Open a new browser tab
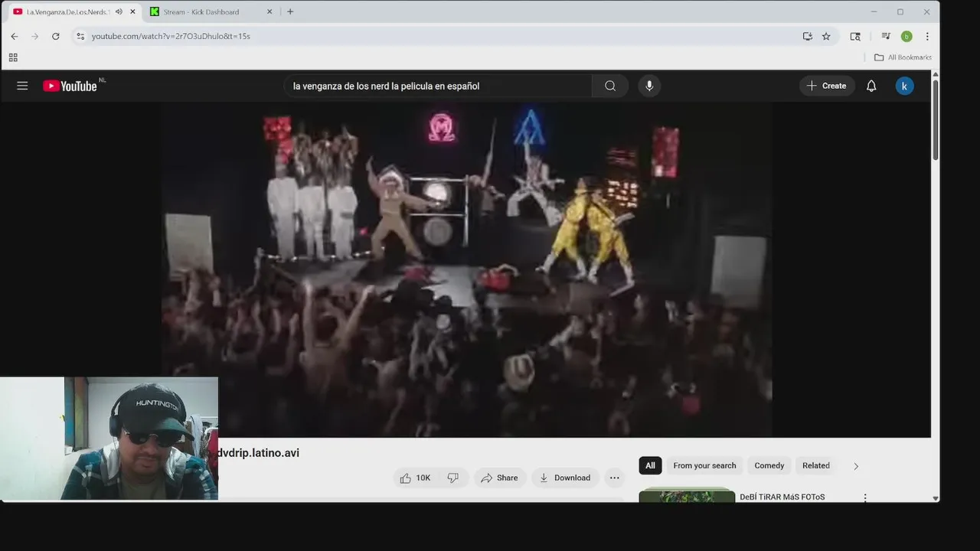The image size is (980, 551). pyautogui.click(x=290, y=11)
